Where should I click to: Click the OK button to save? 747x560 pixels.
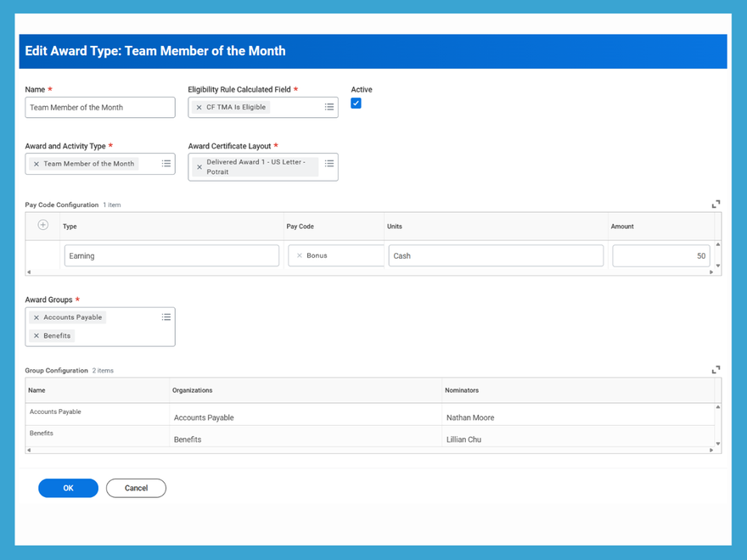[x=68, y=488]
